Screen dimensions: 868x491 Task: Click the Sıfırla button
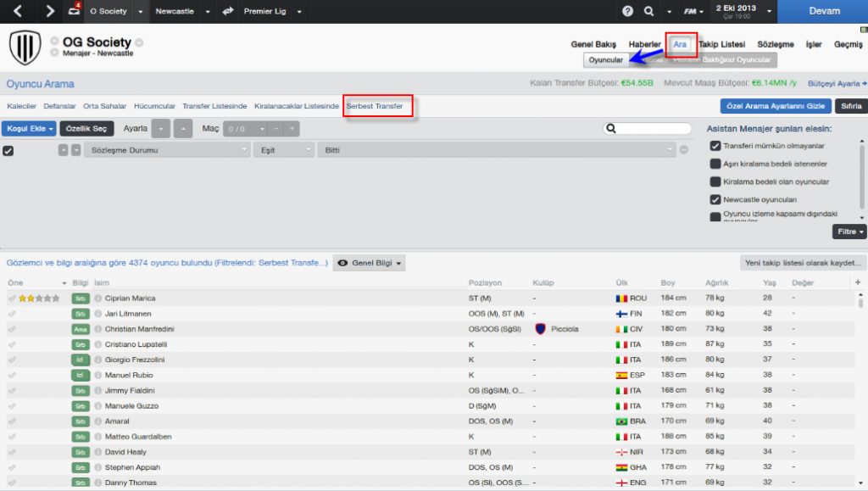(x=850, y=107)
